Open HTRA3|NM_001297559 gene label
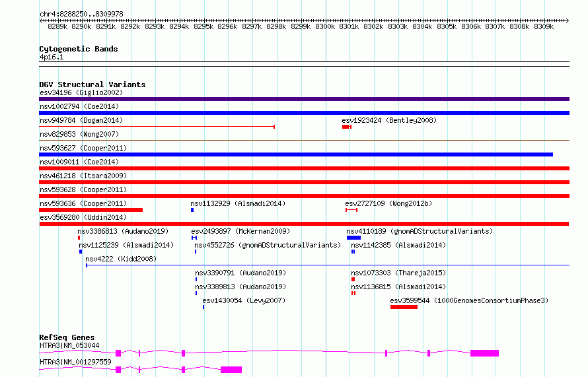 [75, 362]
